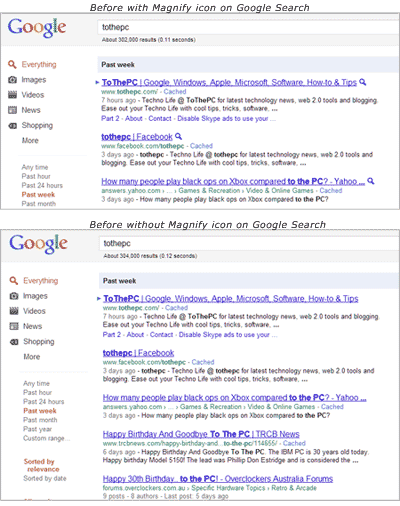The width and height of the screenshot is (400, 506).
Task: Click the magnify icon beside ToThePC result title
Action: 363,82
